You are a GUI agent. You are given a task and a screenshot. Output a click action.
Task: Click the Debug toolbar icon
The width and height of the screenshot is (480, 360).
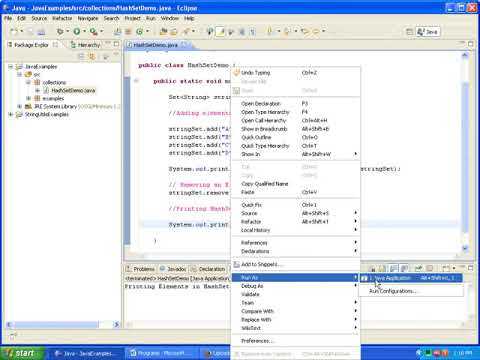click(60, 32)
